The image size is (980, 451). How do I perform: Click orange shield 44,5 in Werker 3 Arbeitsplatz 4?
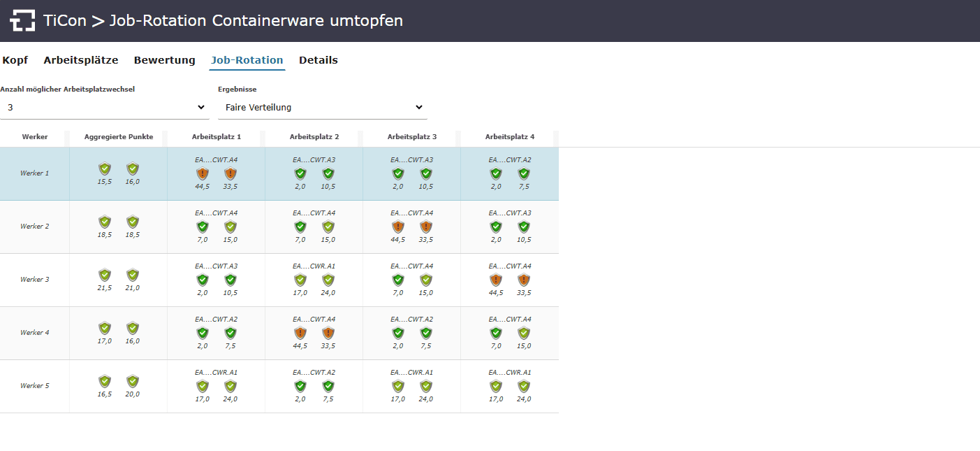(496, 280)
